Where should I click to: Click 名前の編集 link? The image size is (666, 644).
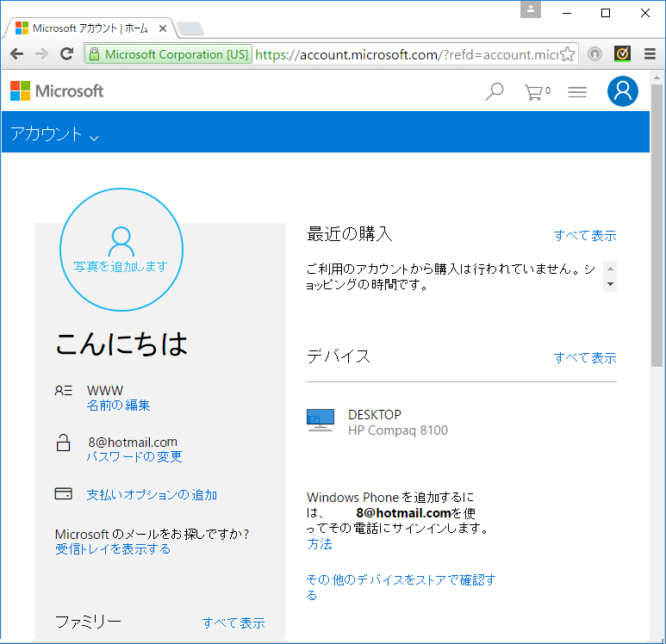[x=119, y=405]
